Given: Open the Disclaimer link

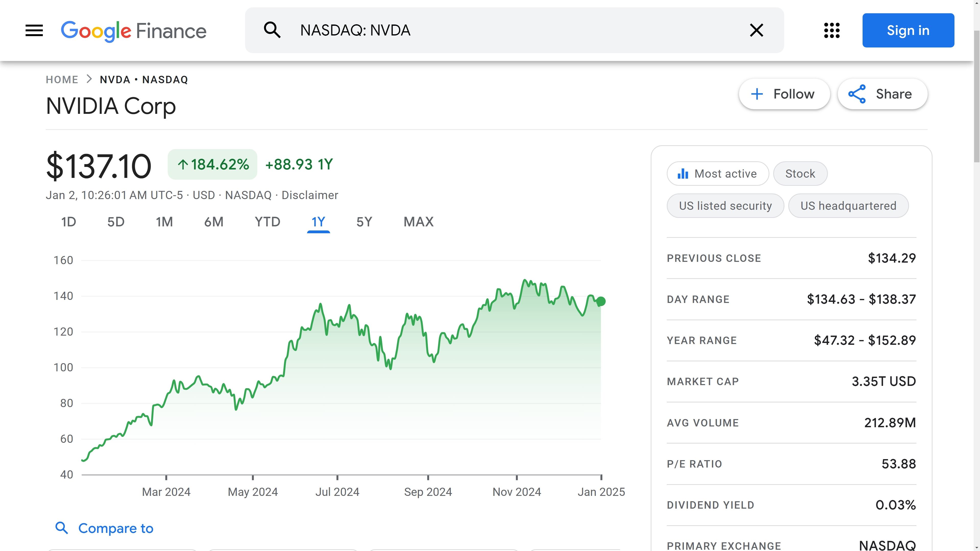Looking at the screenshot, I should (x=310, y=195).
